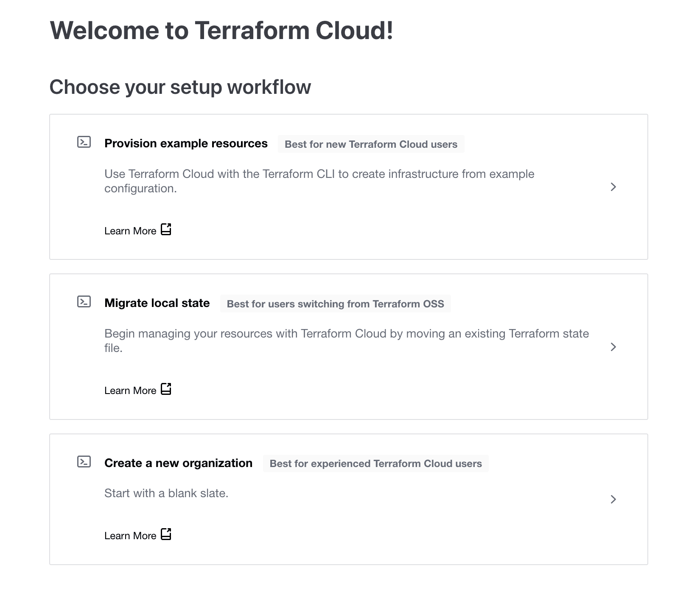Click the 'Choose your setup workflow' heading
The height and width of the screenshot is (591, 700).
point(180,87)
